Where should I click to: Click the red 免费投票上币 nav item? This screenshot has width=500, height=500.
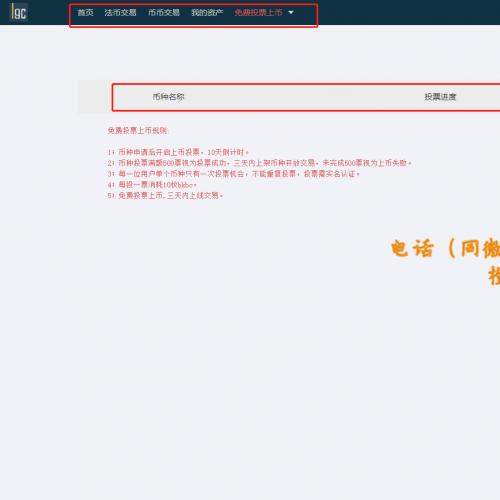(258, 13)
